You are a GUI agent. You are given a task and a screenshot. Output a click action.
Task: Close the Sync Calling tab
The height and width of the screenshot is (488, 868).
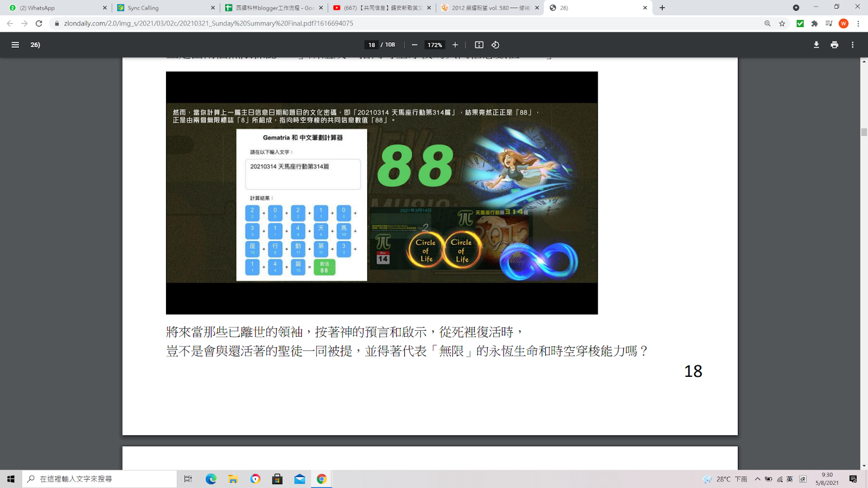[x=213, y=8]
